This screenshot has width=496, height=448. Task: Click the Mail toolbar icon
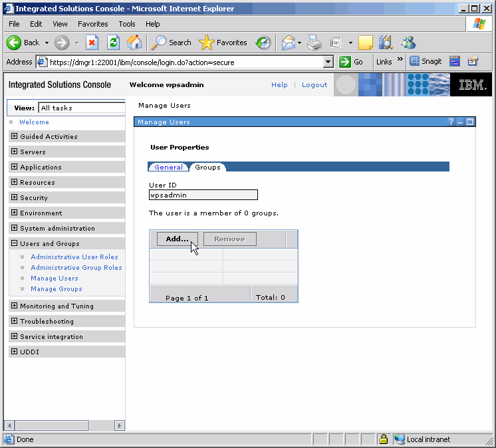point(288,43)
